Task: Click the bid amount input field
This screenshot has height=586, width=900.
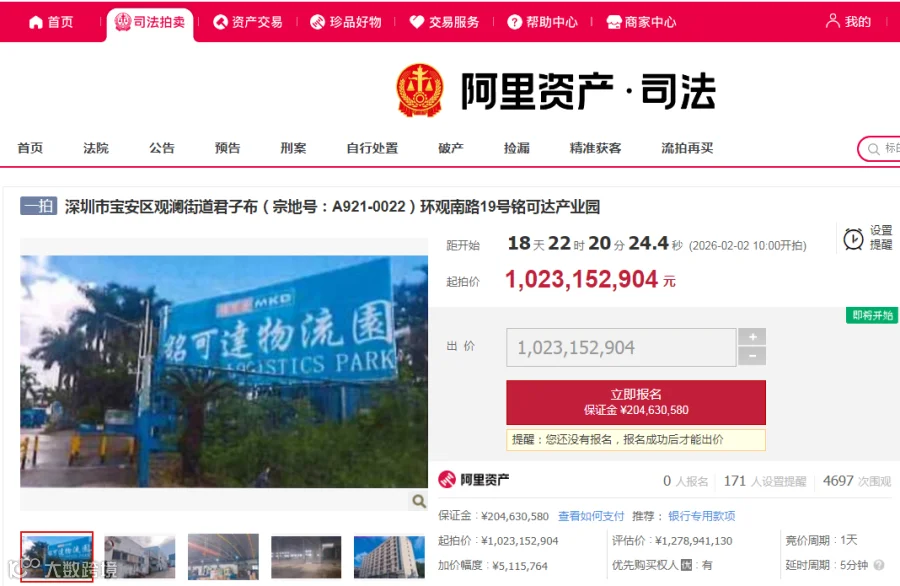Action: click(621, 347)
